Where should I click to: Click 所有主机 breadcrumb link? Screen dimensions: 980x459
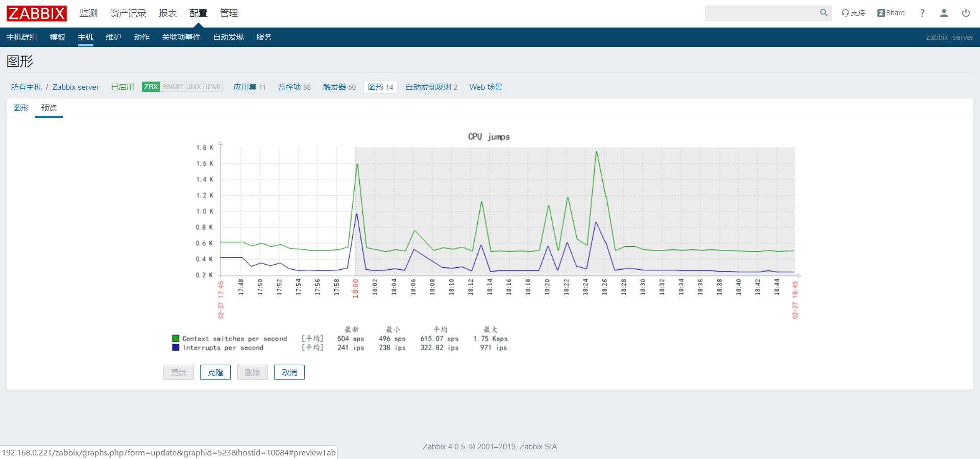(26, 87)
